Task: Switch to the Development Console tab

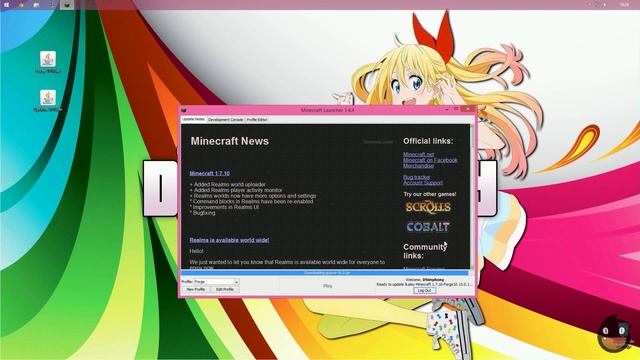Action: click(225, 120)
